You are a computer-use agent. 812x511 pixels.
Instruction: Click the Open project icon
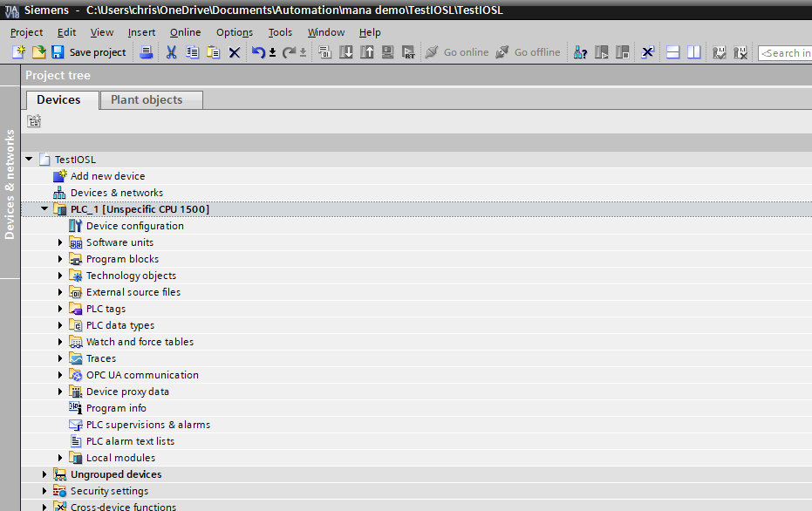click(x=39, y=51)
